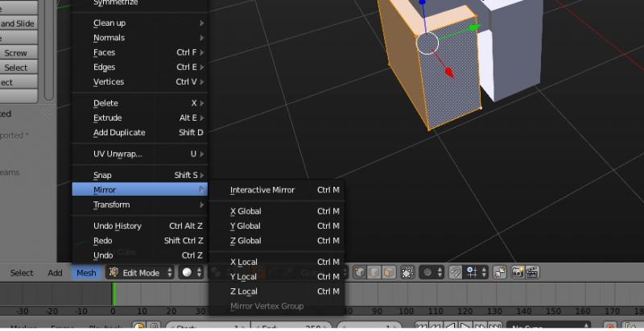The image size is (644, 331).
Task: Mirror along Y Global axis
Action: coord(277,225)
